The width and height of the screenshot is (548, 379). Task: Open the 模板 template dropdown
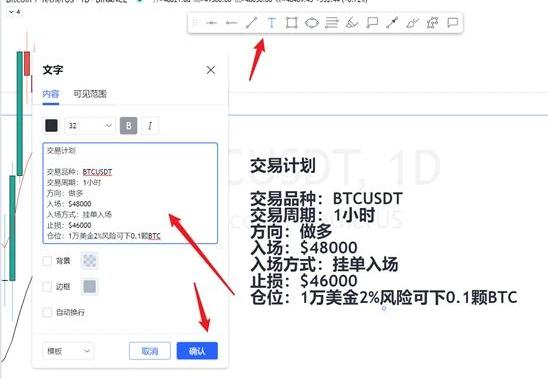(68, 351)
